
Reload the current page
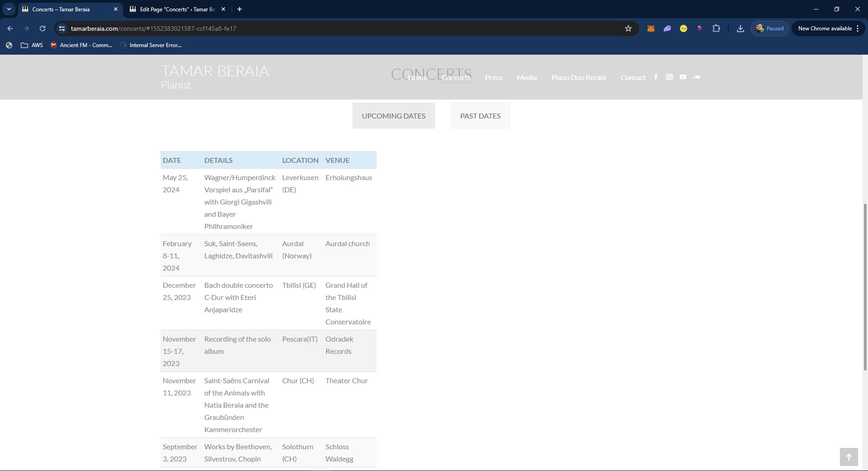tap(42, 29)
